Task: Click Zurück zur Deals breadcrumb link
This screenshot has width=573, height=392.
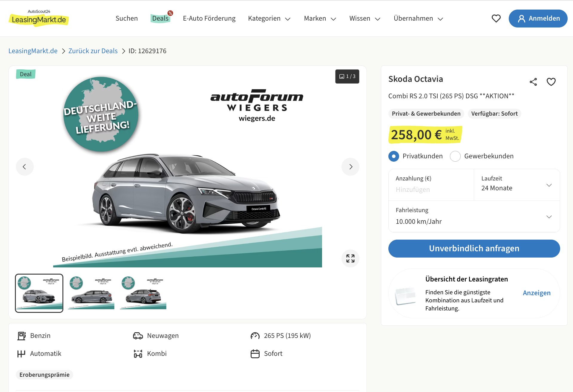Action: pos(93,51)
